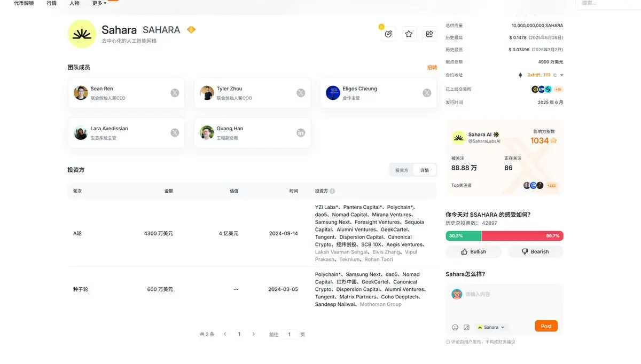This screenshot has width=641, height=364.
Task: Click the Sahara AI avatar in social card
Action: 459,138
